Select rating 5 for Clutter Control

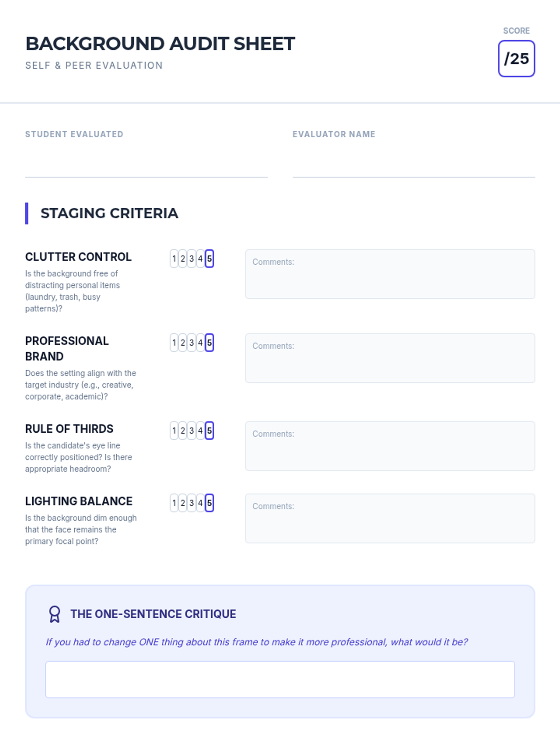coord(210,259)
